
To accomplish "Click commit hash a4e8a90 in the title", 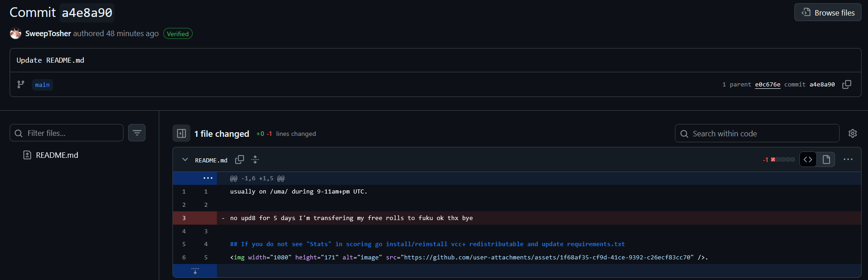I will tap(87, 13).
